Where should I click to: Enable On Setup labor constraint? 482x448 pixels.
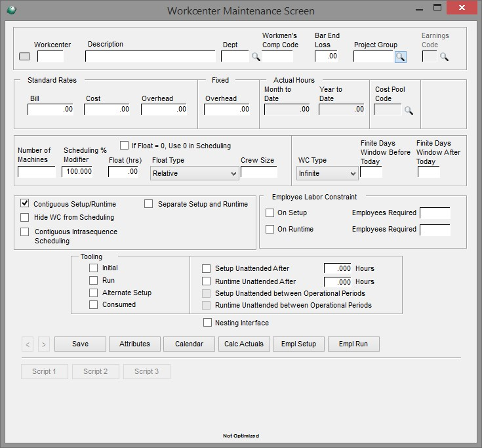click(x=270, y=213)
